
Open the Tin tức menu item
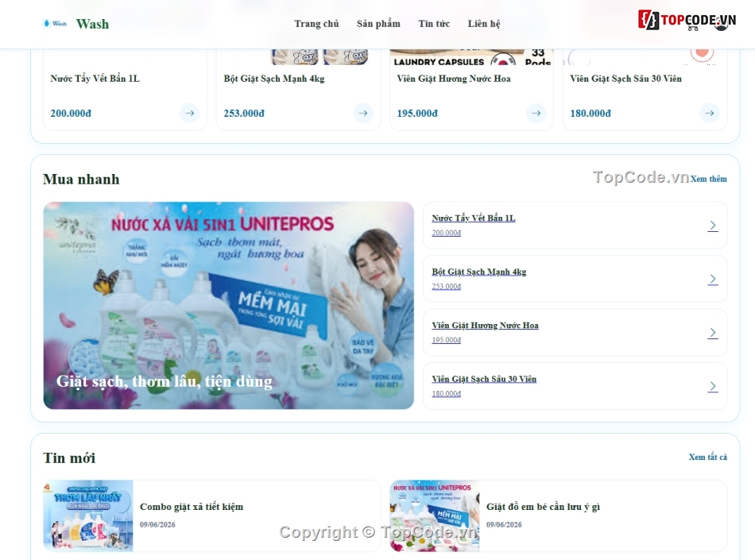coord(434,24)
